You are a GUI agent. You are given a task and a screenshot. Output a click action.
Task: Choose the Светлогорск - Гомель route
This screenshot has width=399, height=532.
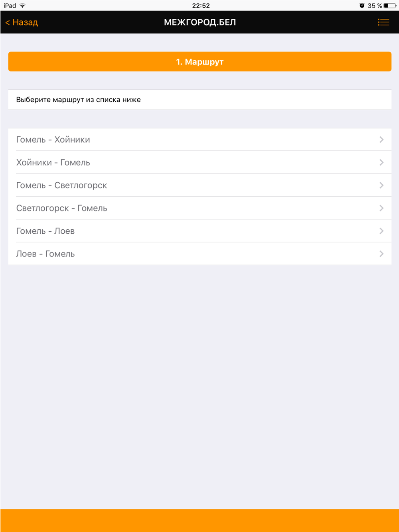pos(199,208)
